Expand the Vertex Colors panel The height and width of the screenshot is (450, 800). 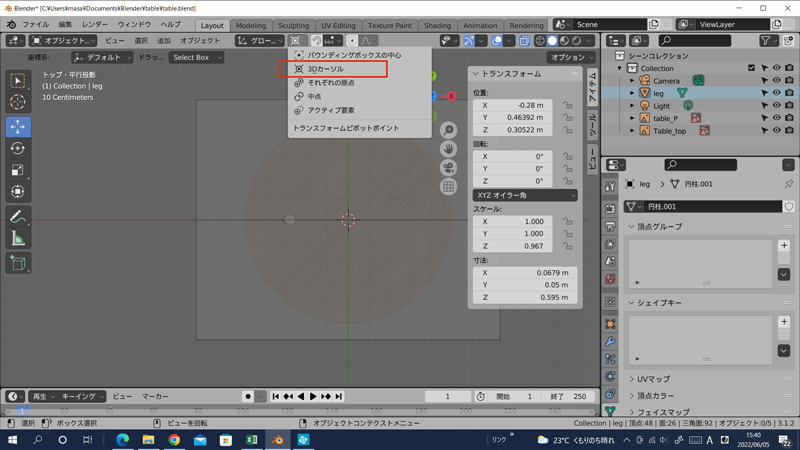(655, 395)
